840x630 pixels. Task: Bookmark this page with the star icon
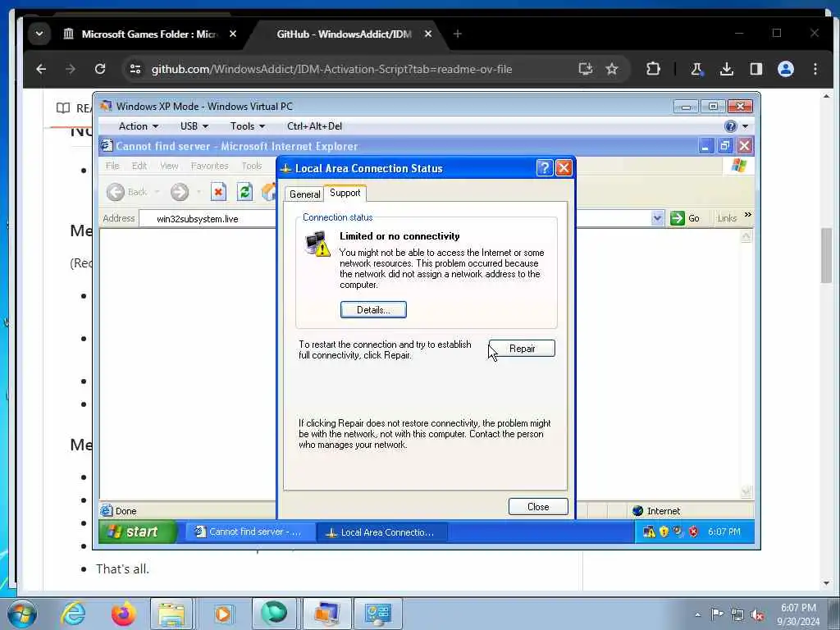[612, 69]
